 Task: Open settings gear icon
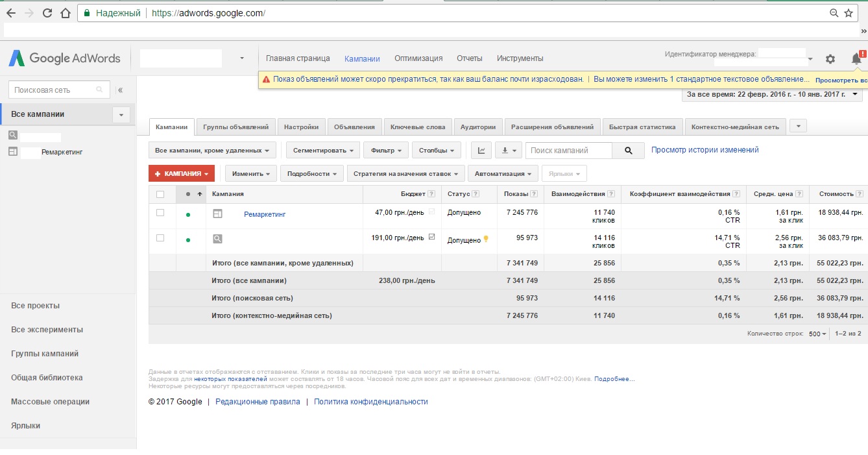(830, 59)
